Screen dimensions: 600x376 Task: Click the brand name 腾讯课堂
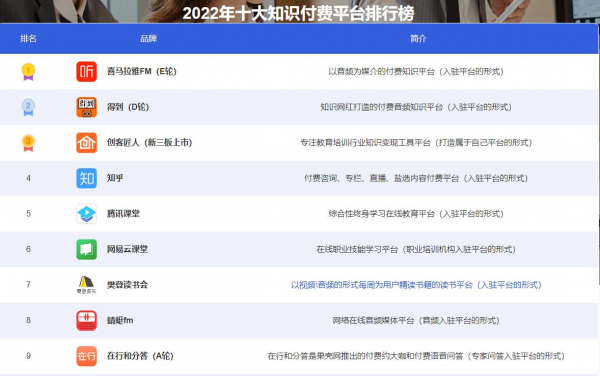click(x=123, y=214)
